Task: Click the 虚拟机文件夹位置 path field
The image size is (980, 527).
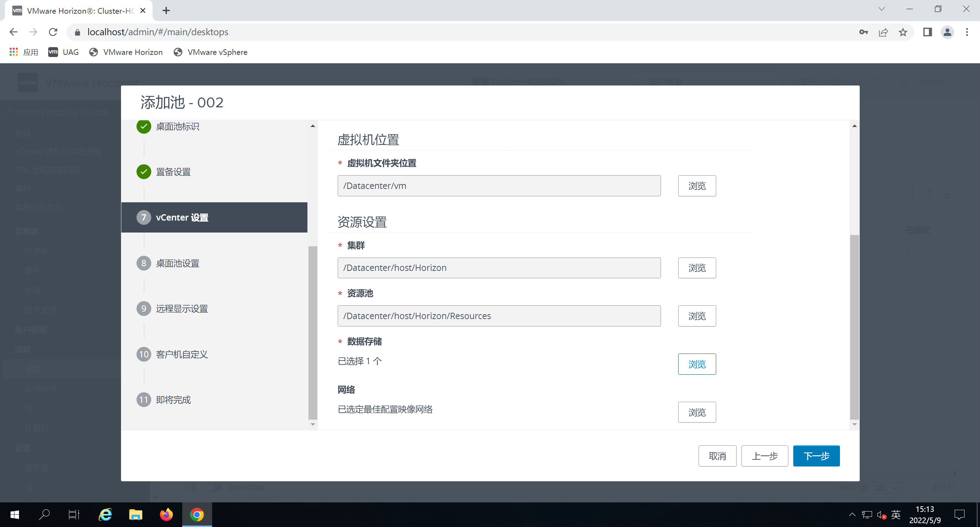Action: pyautogui.click(x=499, y=186)
